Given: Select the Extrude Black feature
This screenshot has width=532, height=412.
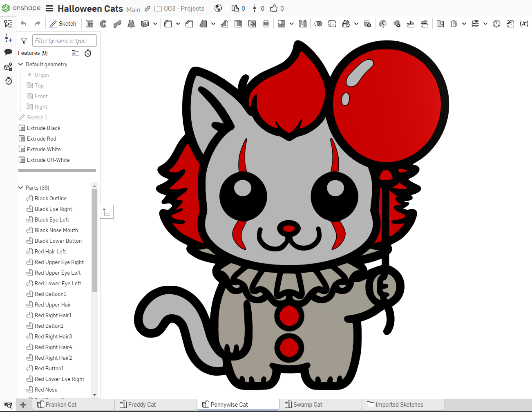Looking at the screenshot, I should (x=44, y=128).
